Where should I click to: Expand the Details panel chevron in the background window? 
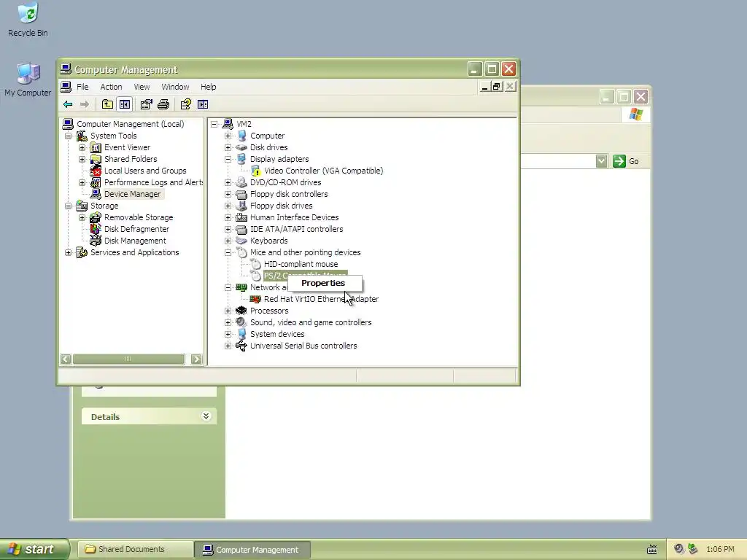206,416
